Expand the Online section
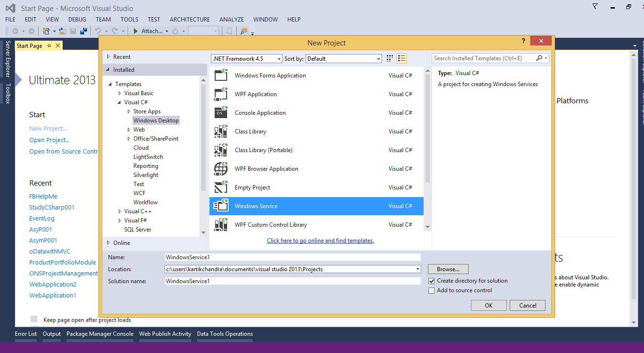The height and width of the screenshot is (353, 644). 109,243
